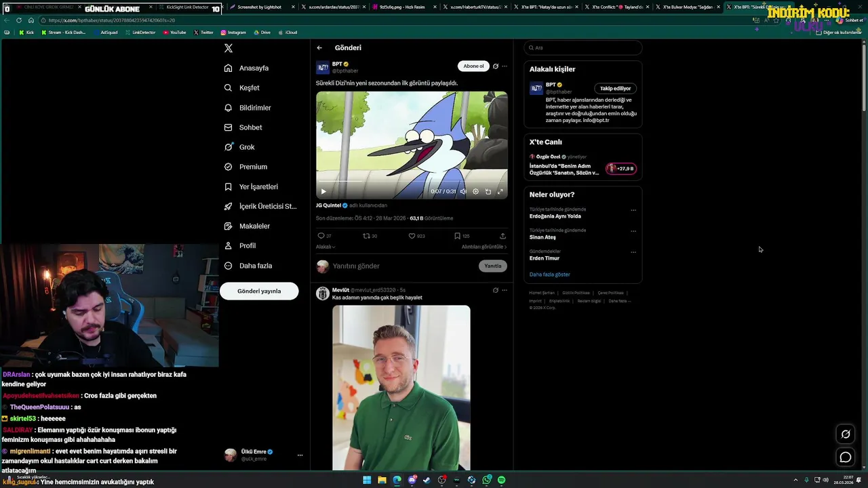
Task: Open Ülkü Emre account menu dots
Action: pyautogui.click(x=300, y=455)
